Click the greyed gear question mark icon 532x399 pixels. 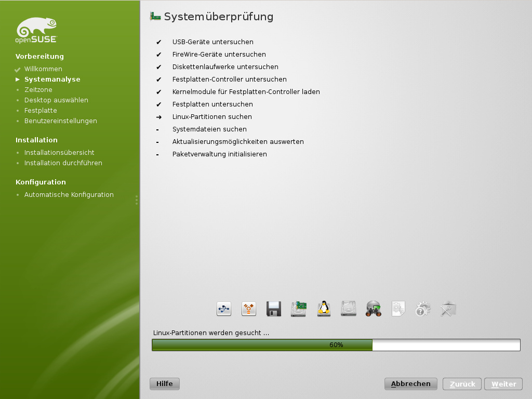[x=423, y=309]
